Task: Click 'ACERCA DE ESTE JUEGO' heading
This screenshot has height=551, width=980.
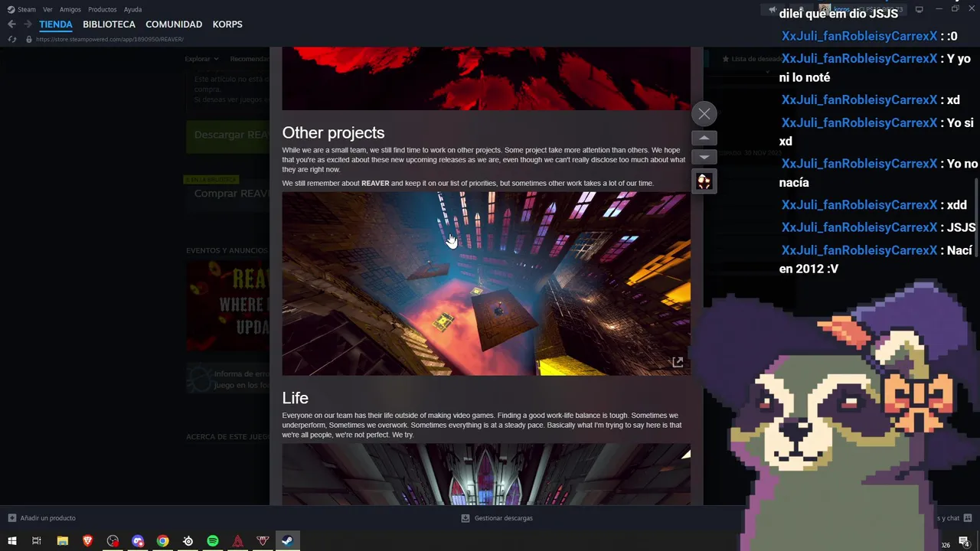Action: [227, 437]
